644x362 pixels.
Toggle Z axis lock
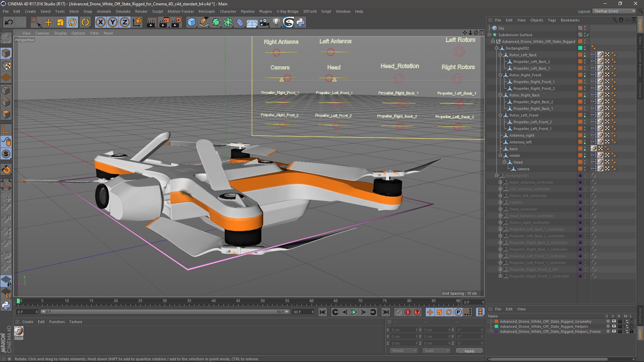point(125,22)
